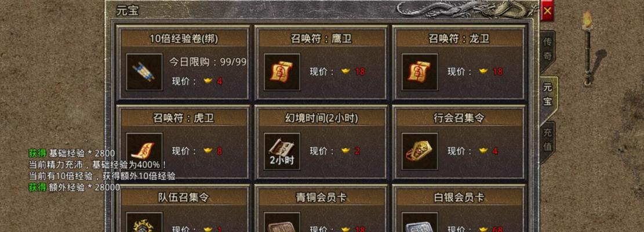Click the 队伍召集令 emblem icon
Image resolution: width=644 pixels, height=232 pixels.
tap(144, 223)
